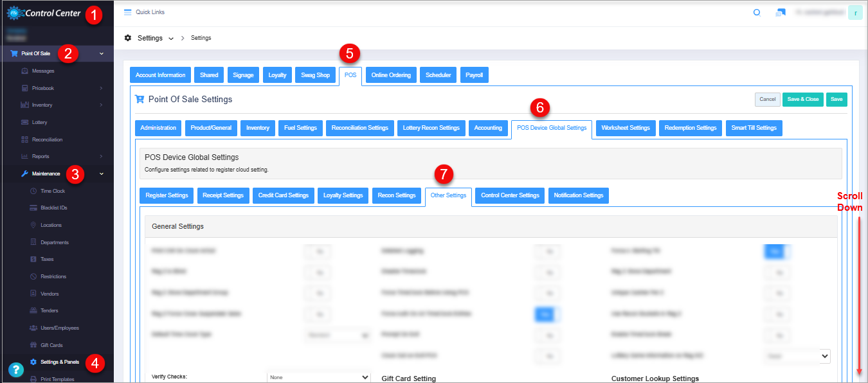The image size is (868, 383).
Task: Toggle the first switch in the left column
Action: coord(318,251)
